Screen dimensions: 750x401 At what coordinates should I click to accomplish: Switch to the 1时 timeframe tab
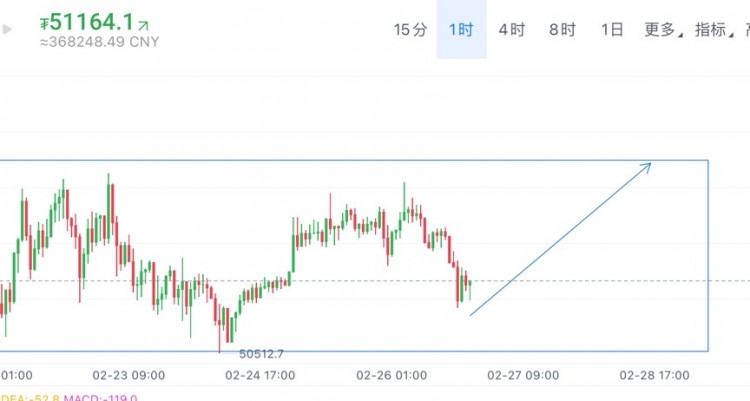click(x=461, y=30)
